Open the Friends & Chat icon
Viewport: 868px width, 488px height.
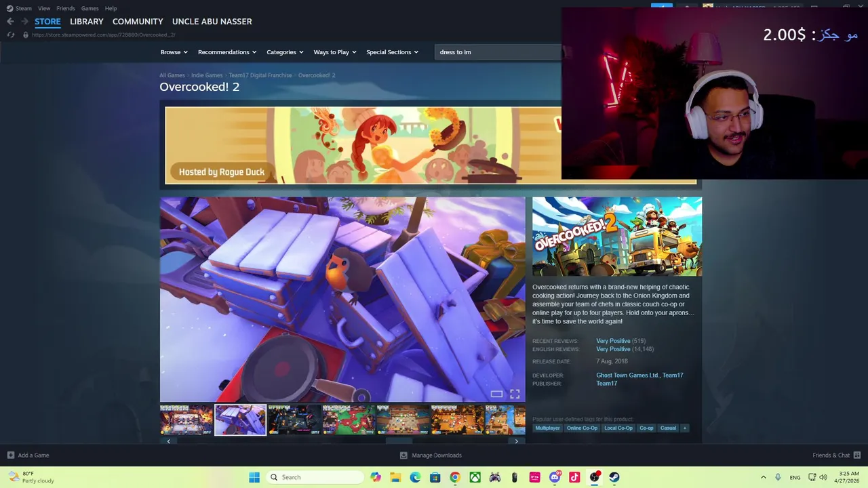tap(857, 455)
